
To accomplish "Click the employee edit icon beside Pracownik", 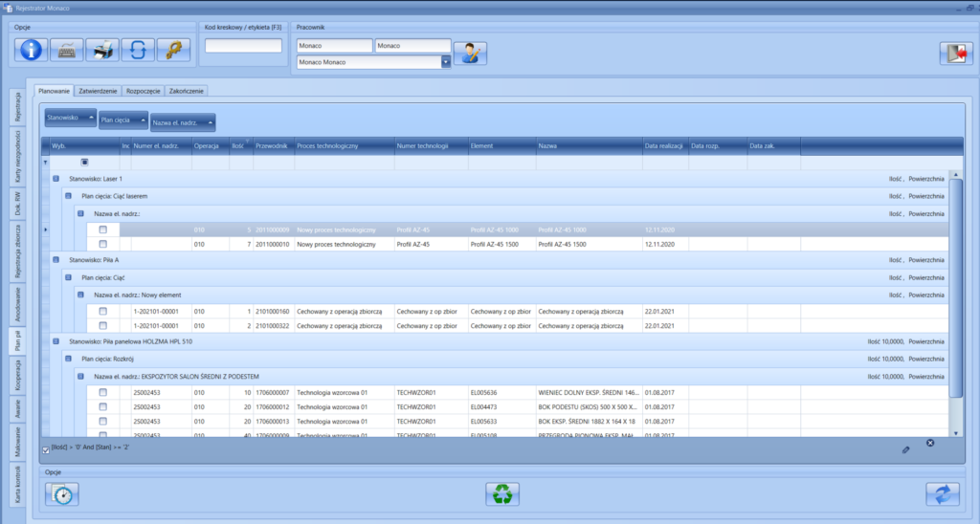I will click(469, 54).
